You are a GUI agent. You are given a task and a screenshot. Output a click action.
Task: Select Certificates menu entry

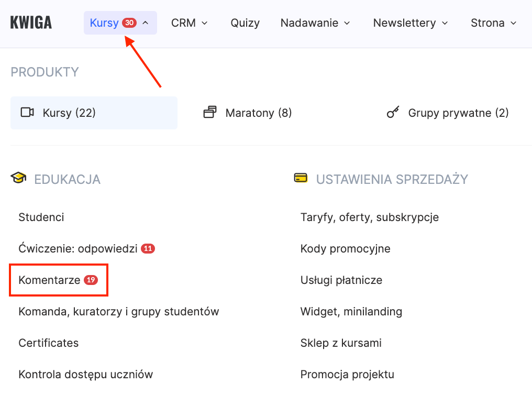[49, 343]
